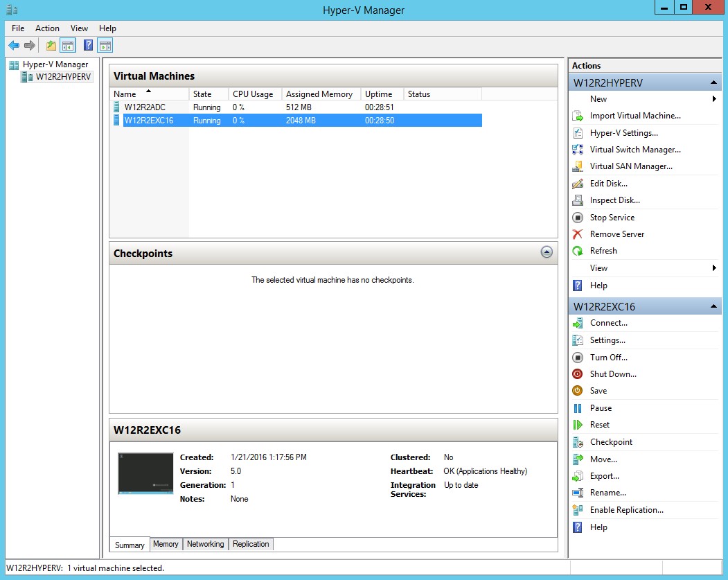The width and height of the screenshot is (728, 580).
Task: Click the Show/Hide Console Tree toolbar icon
Action: tap(68, 46)
